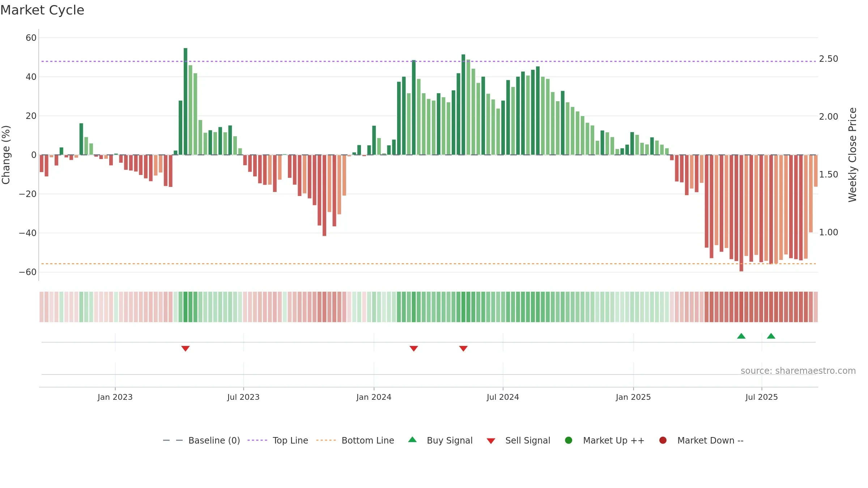Click the 2.00 tick on the right axis
868x488 pixels.
[x=829, y=117]
